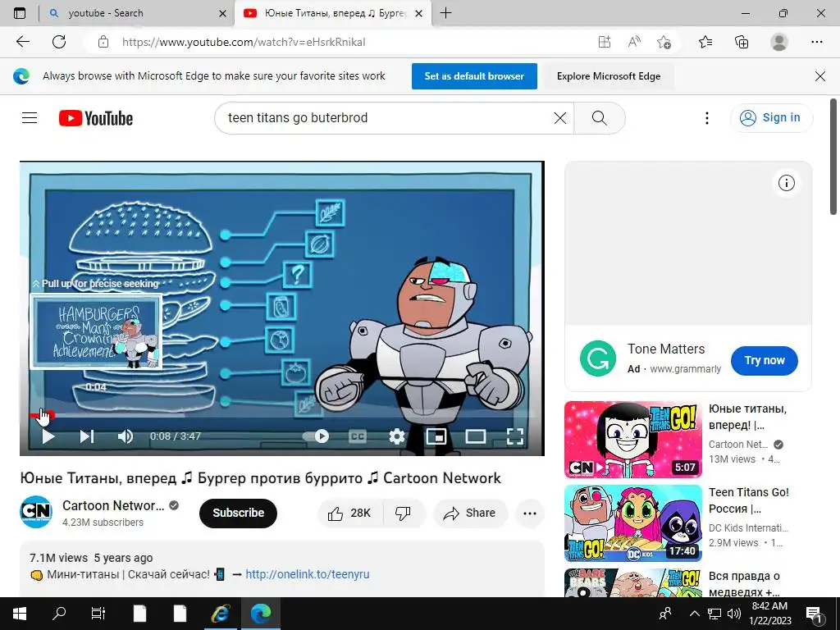Open the onelink.to/teenyru link
The width and height of the screenshot is (840, 630).
308,574
